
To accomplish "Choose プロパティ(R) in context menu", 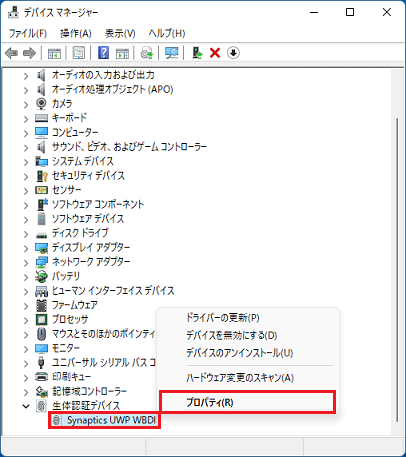I will click(248, 402).
